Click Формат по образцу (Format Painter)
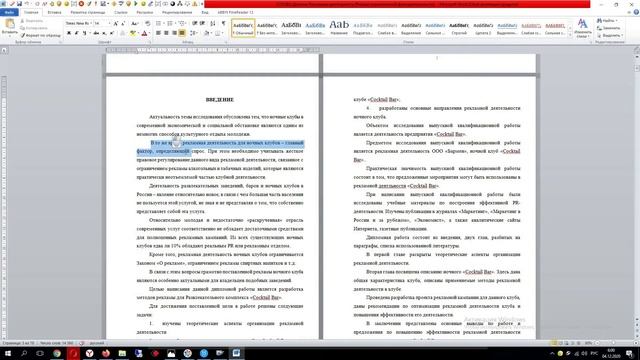 (40, 36)
